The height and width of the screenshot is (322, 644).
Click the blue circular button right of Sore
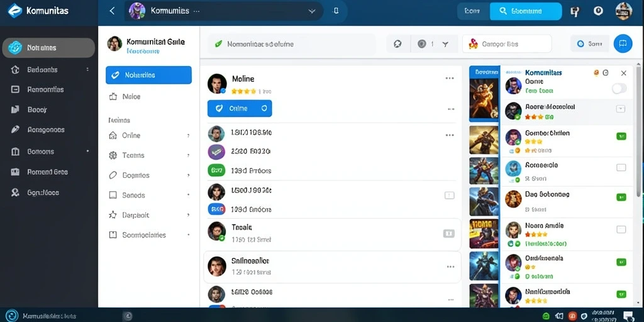click(623, 43)
